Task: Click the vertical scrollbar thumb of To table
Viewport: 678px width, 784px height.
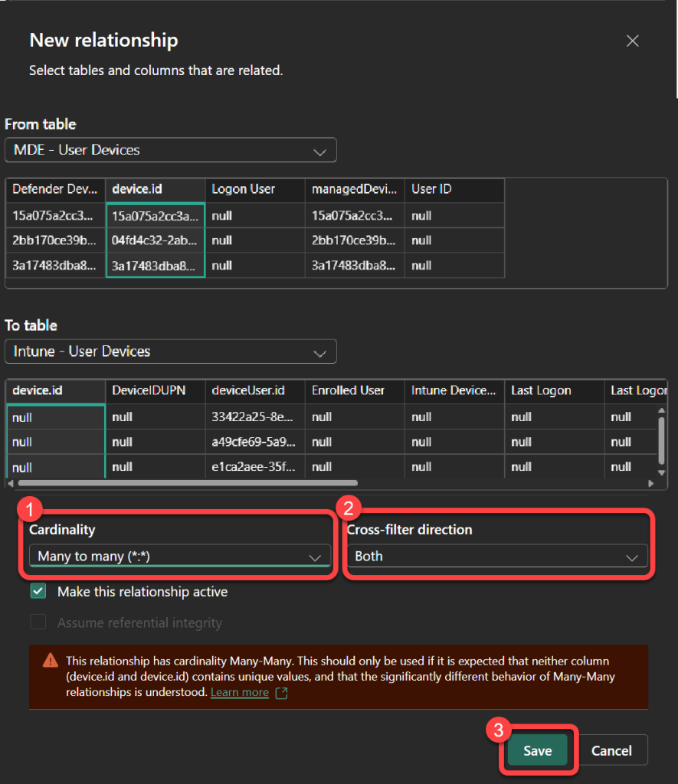Action: 661,441
